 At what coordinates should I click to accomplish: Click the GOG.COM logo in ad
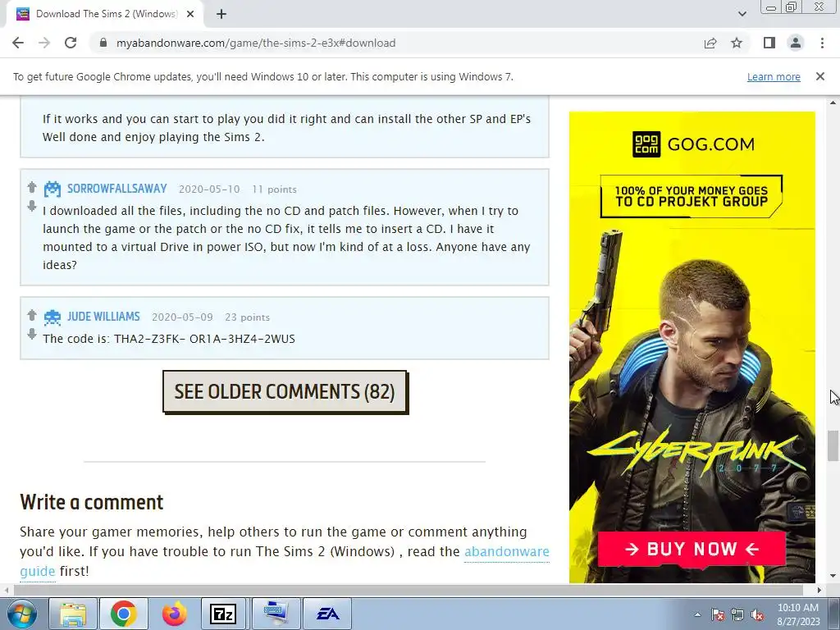point(693,144)
